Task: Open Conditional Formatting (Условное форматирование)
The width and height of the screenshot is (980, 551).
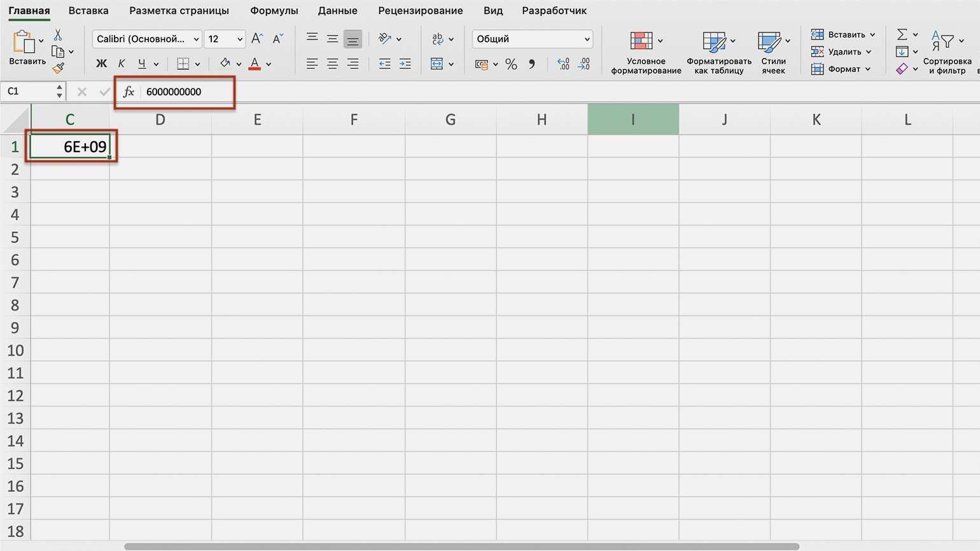Action: [645, 52]
